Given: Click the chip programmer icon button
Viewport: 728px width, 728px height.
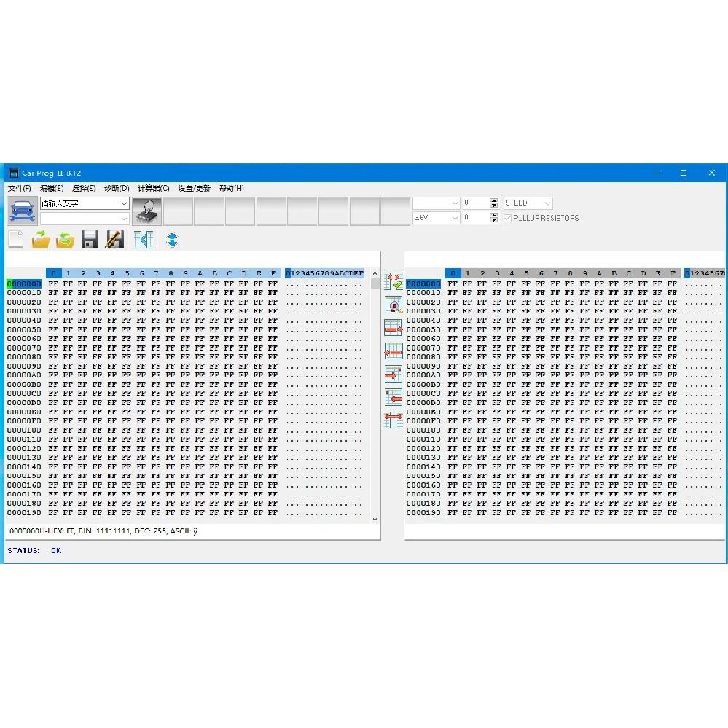Looking at the screenshot, I should [146, 211].
